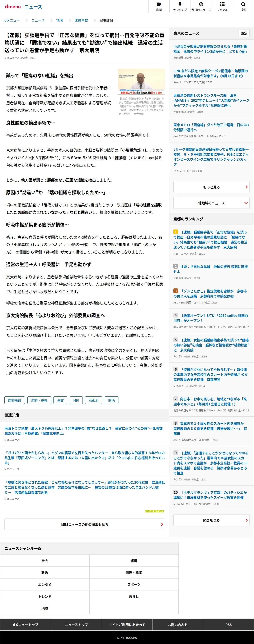Open the 今日のニュース clock icon
Viewport: 254px width, 644px height.
(x=201, y=4)
